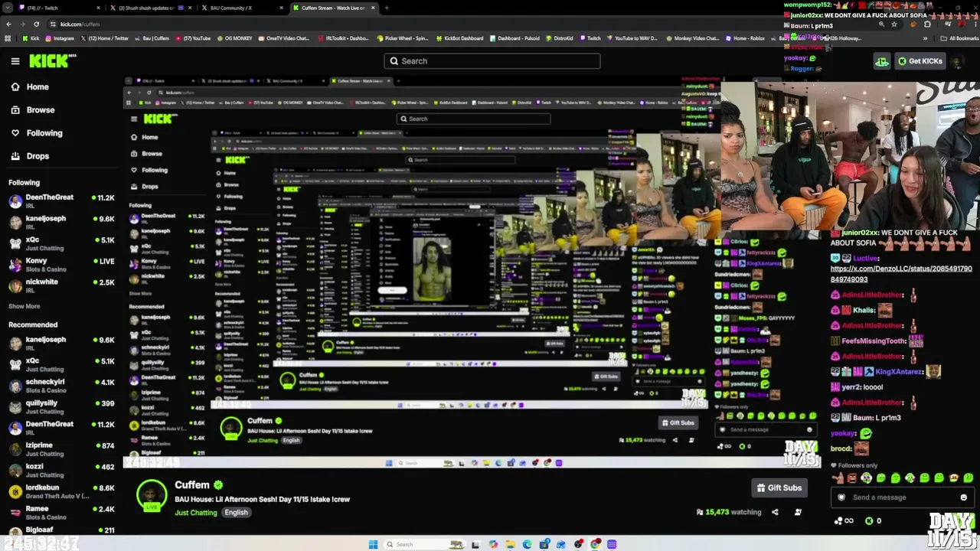Open the Windows Start menu
This screenshot has height=551, width=980.
click(x=373, y=544)
